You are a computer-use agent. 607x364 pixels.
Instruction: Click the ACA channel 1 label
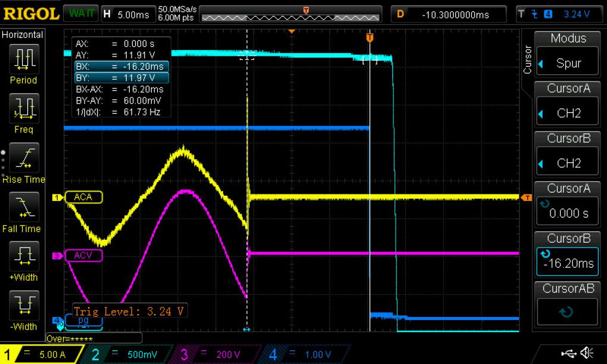(x=83, y=197)
